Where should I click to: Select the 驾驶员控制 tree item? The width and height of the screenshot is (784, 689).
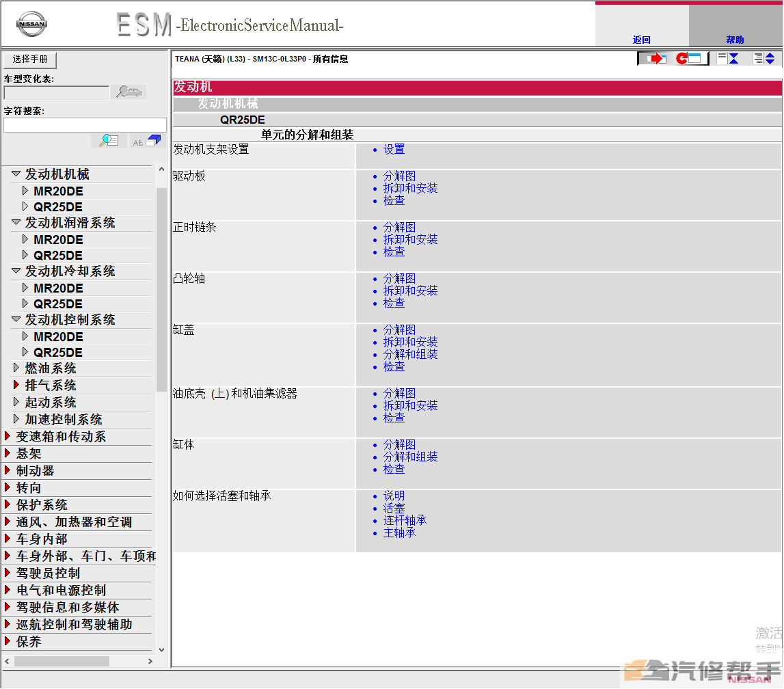(48, 573)
